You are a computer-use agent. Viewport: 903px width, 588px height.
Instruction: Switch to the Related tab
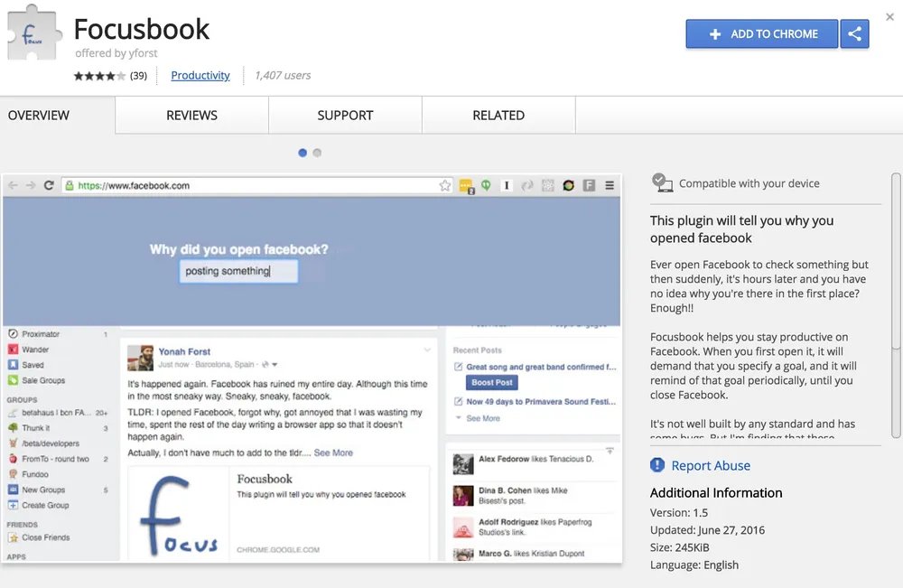(x=498, y=116)
